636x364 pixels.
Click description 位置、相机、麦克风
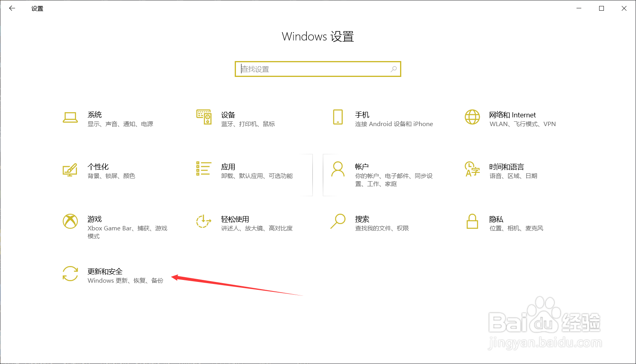pos(516,228)
